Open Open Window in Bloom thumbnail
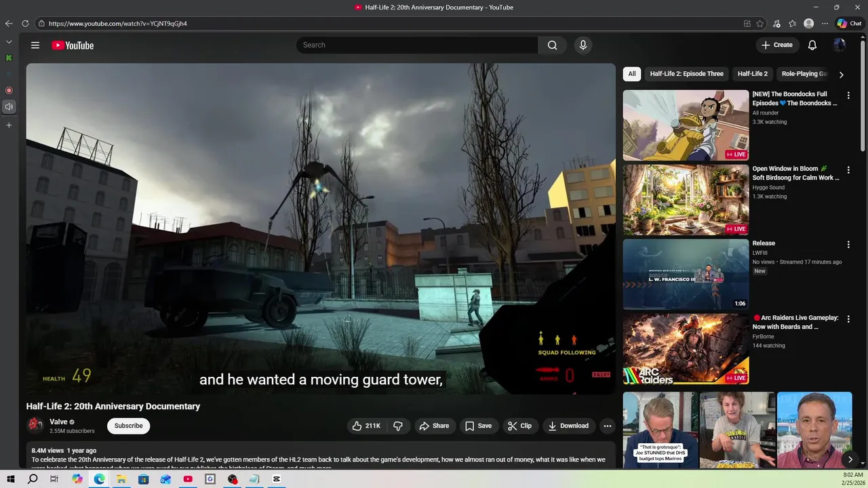Image resolution: width=868 pixels, height=488 pixels. (686, 200)
